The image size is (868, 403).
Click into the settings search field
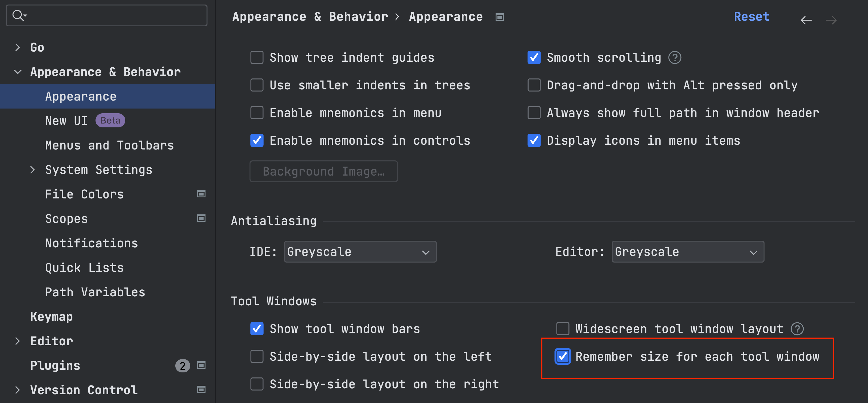(115, 15)
